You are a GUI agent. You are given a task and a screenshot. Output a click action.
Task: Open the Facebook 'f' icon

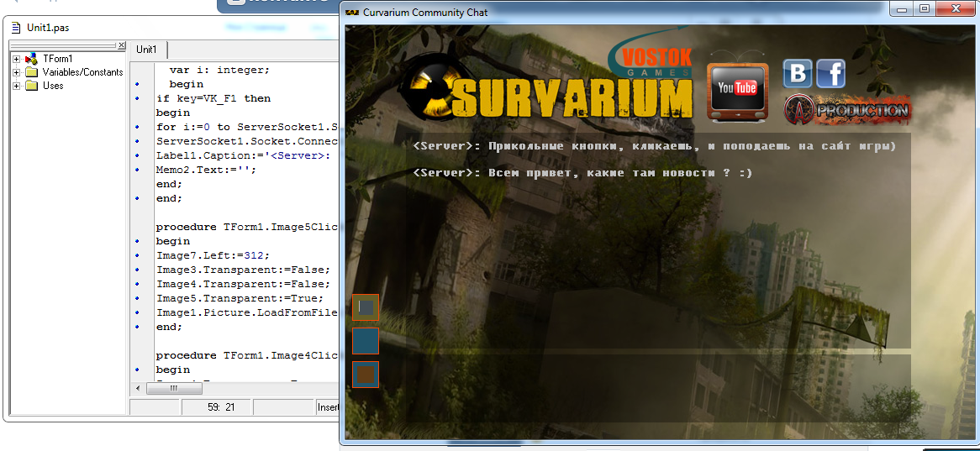(x=830, y=74)
